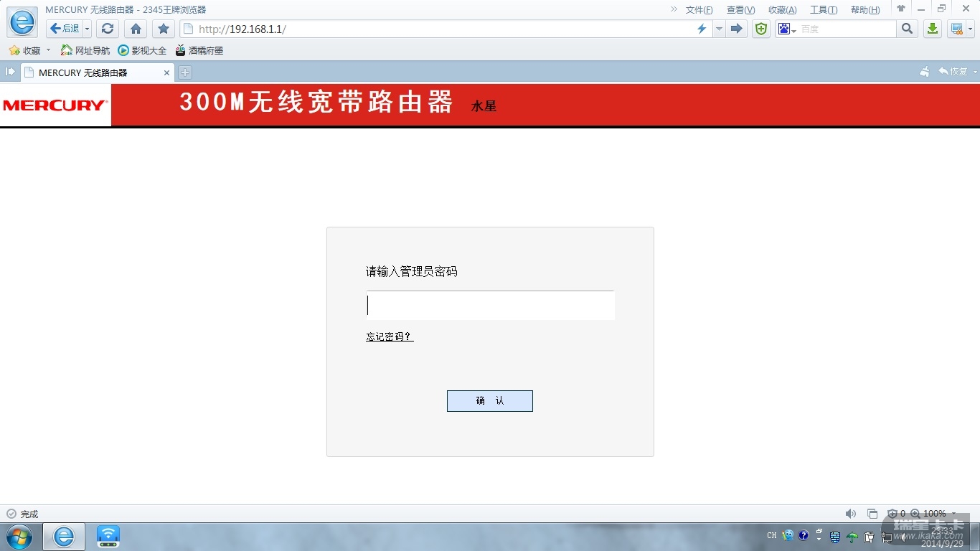Click the star favorite icon beside home
The width and height of the screenshot is (980, 551).
164,29
